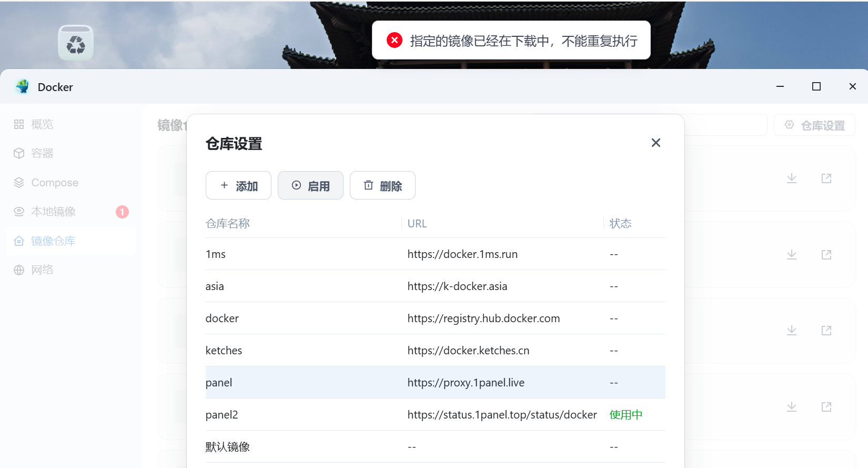Open 概览 in the sidebar

point(70,124)
